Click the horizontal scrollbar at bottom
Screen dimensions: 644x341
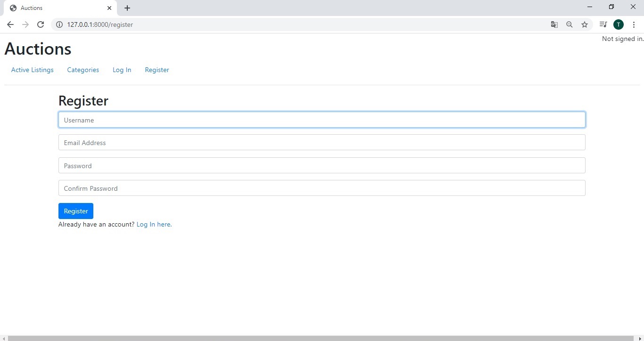tap(322, 338)
